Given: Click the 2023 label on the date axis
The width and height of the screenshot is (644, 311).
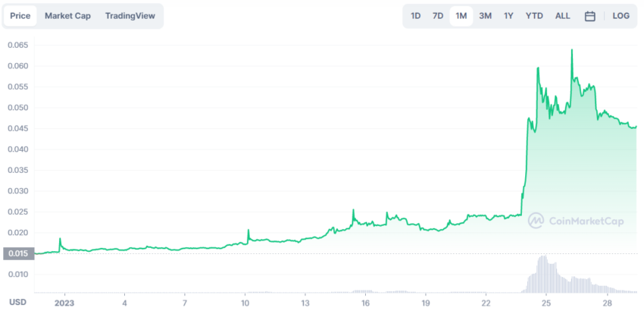Looking at the screenshot, I should [x=64, y=303].
